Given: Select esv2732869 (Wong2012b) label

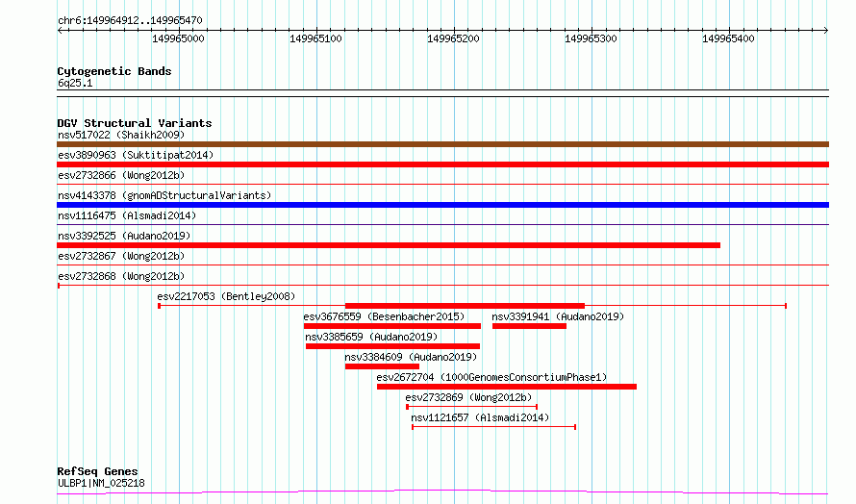Looking at the screenshot, I should coord(468,397).
